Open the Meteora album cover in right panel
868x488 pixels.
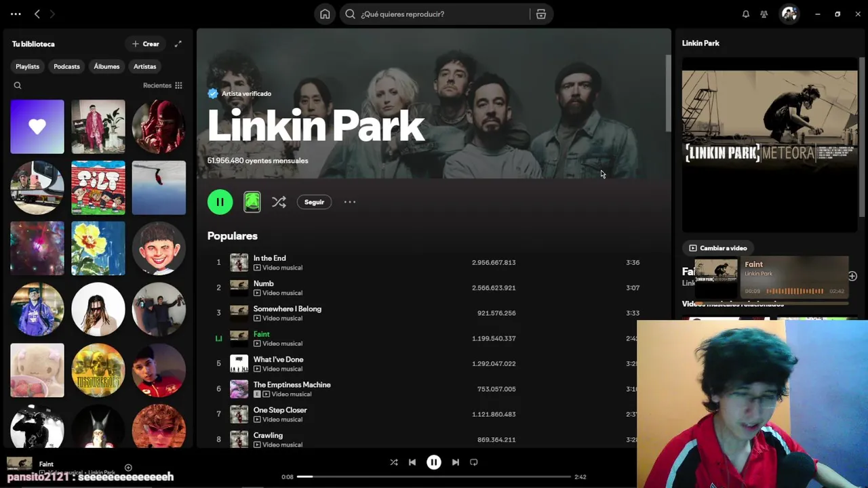(770, 145)
